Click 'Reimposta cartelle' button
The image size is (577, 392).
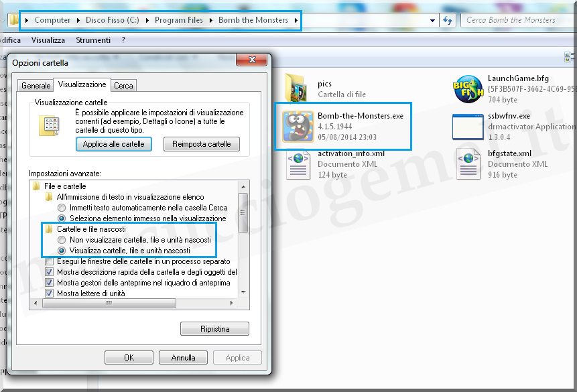pos(201,144)
